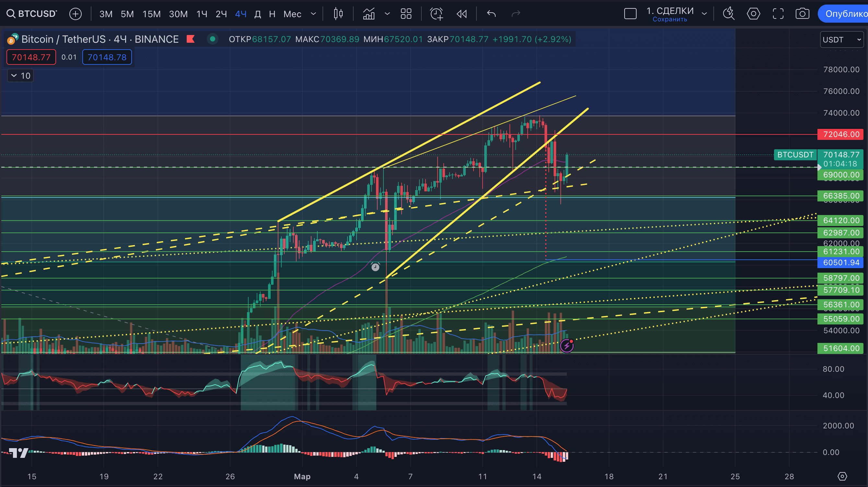Redo the chart action

coord(516,14)
